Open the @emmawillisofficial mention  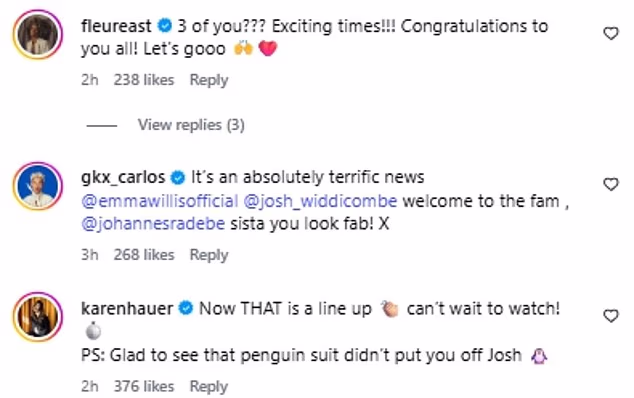[x=160, y=201]
